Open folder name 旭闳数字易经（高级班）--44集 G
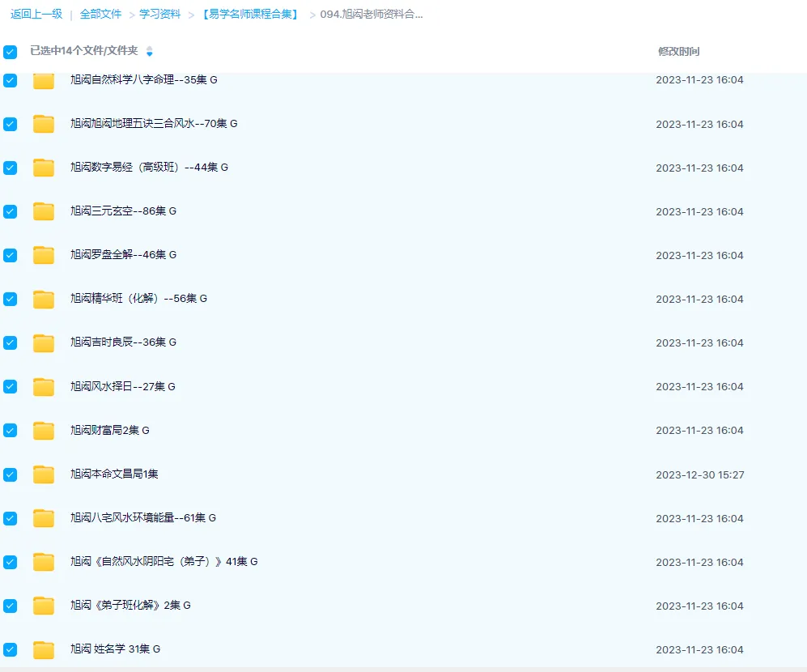This screenshot has height=672, width=807. (149, 168)
